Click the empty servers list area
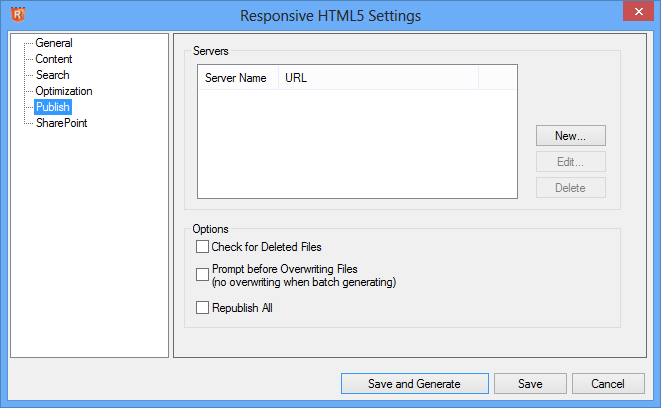This screenshot has height=408, width=661. click(356, 145)
